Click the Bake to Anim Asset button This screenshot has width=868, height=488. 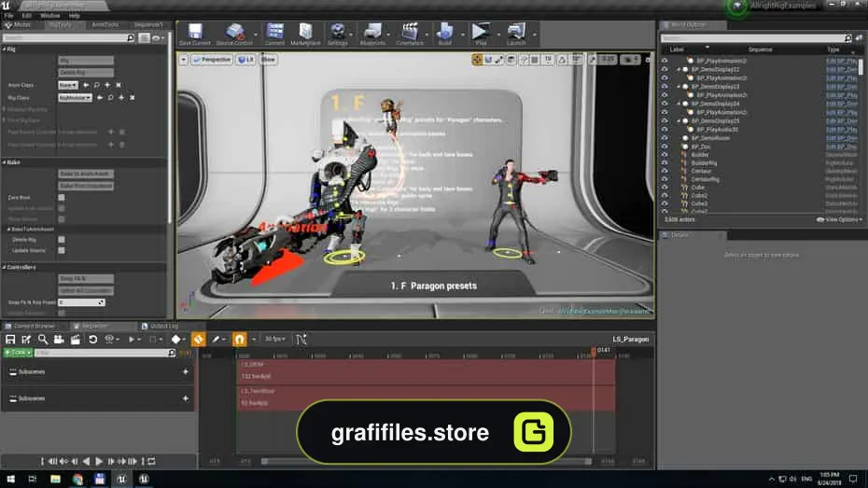[x=86, y=174]
